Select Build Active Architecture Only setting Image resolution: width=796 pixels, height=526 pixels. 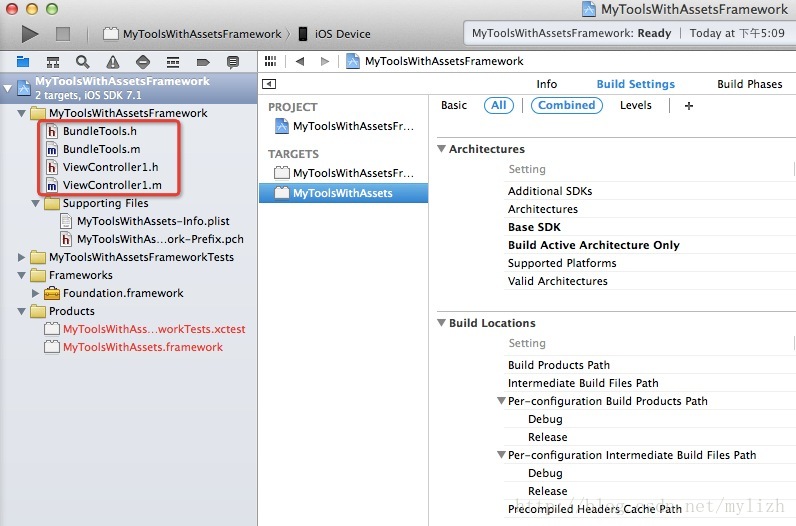coord(593,245)
